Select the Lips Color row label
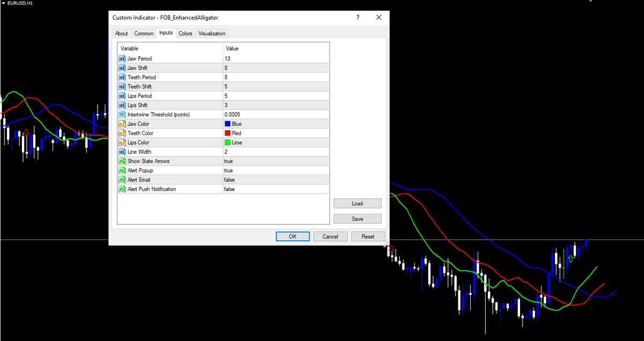 point(138,143)
